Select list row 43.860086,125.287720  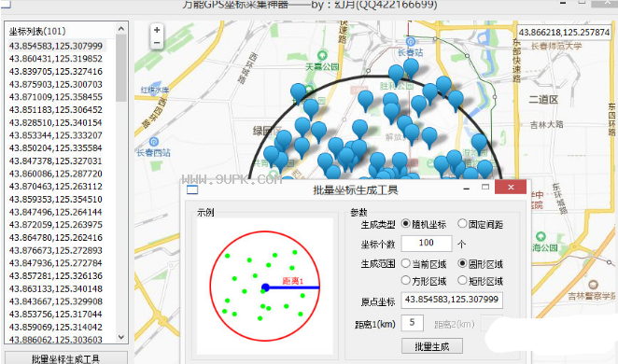(56, 174)
